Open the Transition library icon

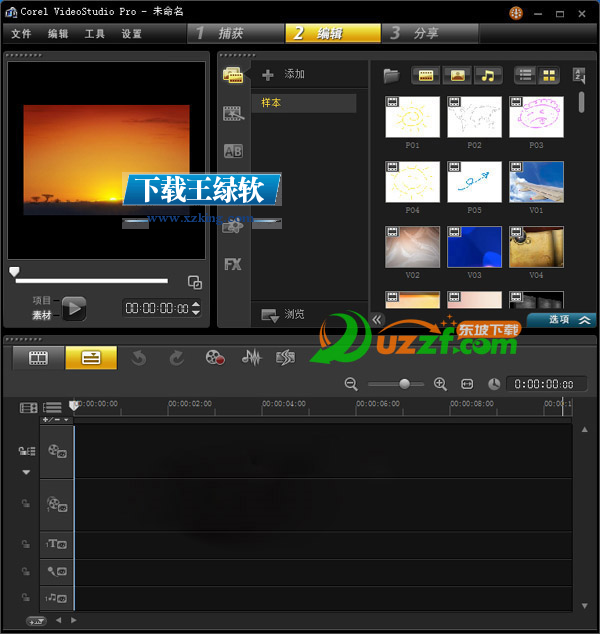click(233, 114)
